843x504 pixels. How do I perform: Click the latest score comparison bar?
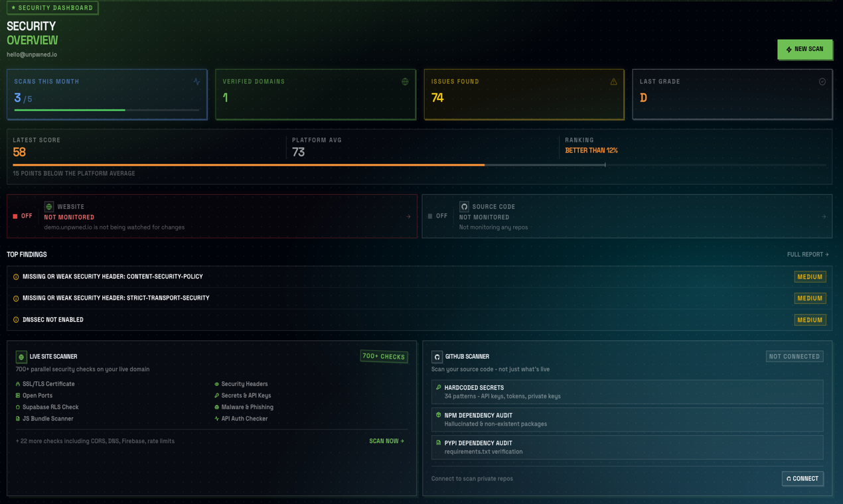[420, 164]
